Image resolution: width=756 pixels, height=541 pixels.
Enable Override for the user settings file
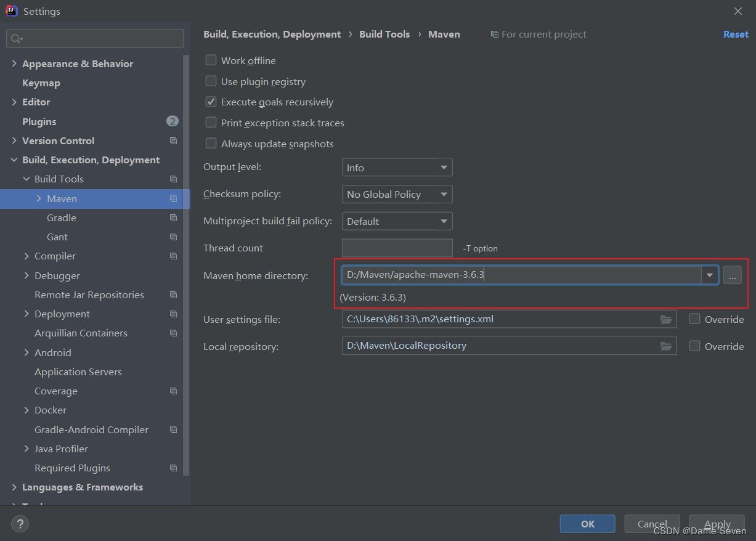click(x=694, y=319)
